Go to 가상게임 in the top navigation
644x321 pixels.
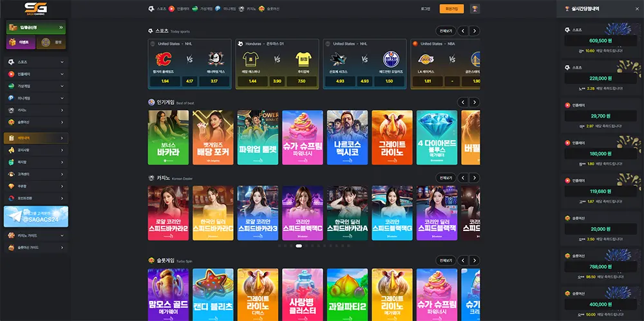tap(206, 8)
